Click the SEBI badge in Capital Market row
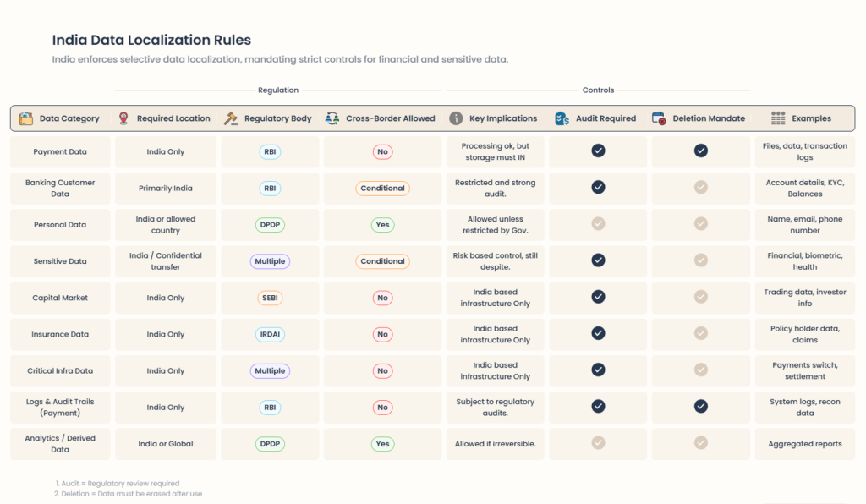This screenshot has width=866, height=504. [x=270, y=298]
